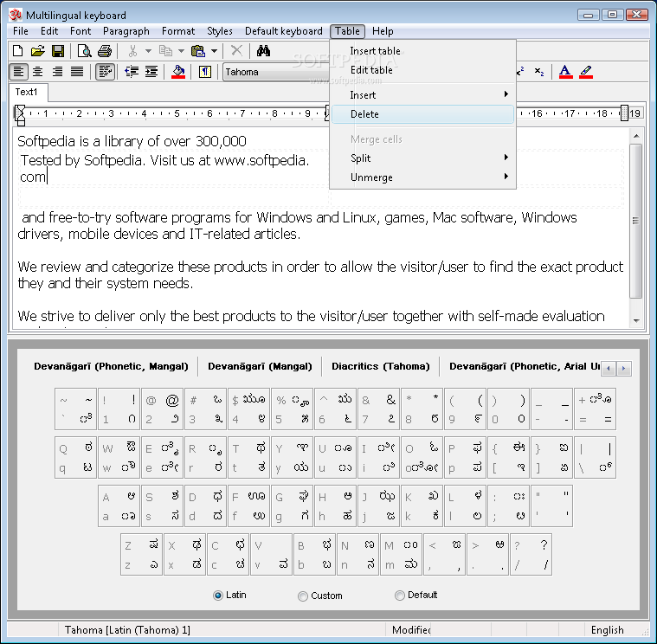
Task: Copy selection with copy icon
Action: (x=165, y=51)
